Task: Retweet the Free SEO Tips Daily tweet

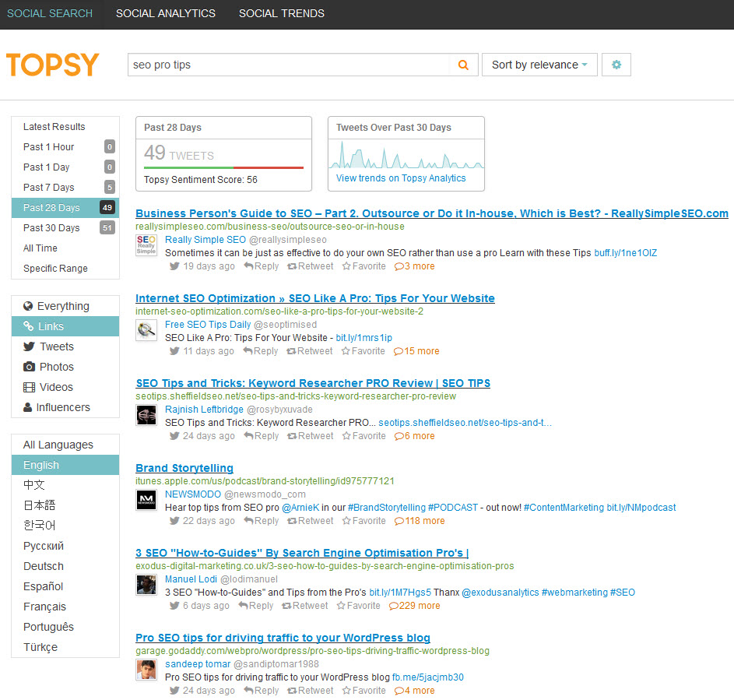Action: point(310,351)
